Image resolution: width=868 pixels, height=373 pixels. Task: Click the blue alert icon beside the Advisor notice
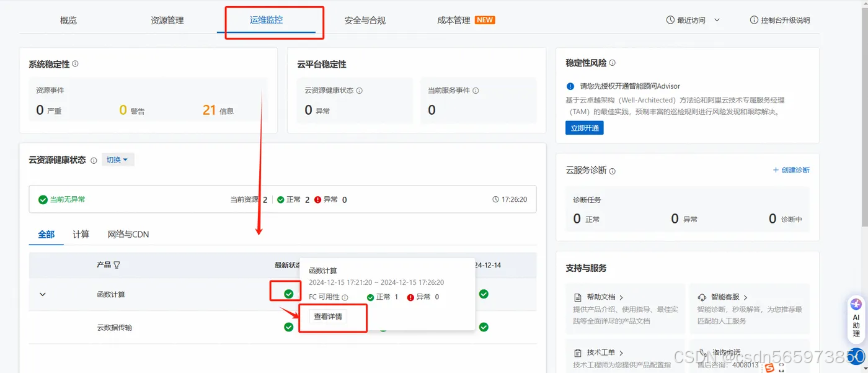coord(570,86)
